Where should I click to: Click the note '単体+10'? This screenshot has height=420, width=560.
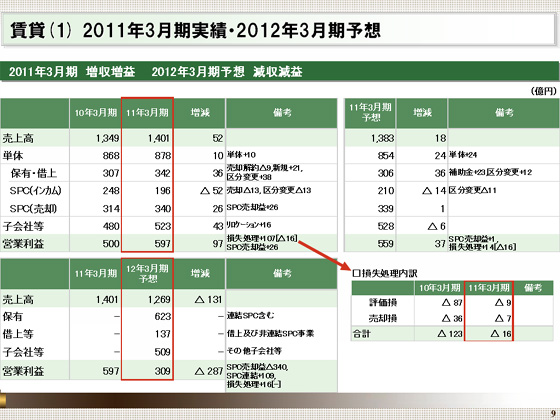[x=241, y=155]
